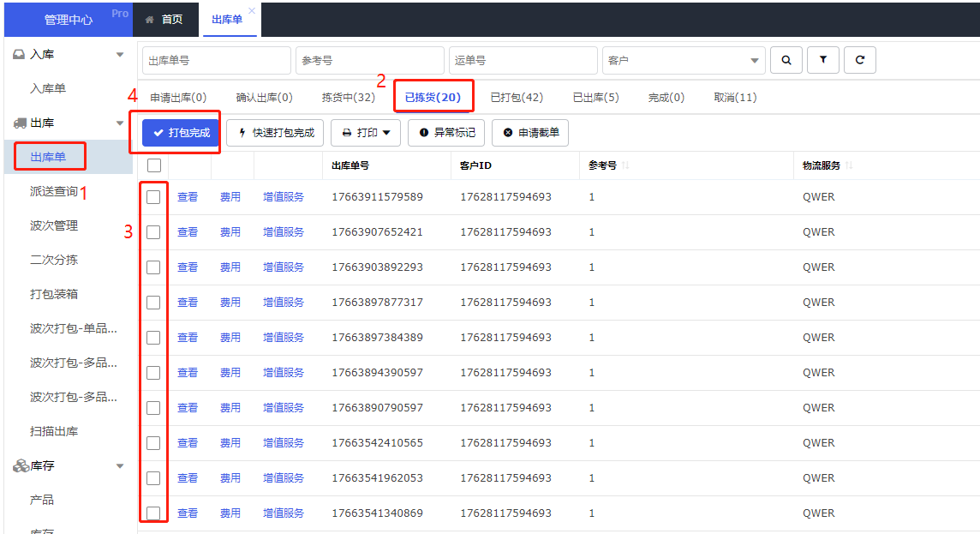The width and height of the screenshot is (980, 534).
Task: Check the row for order 17663907652421
Action: coord(153,232)
